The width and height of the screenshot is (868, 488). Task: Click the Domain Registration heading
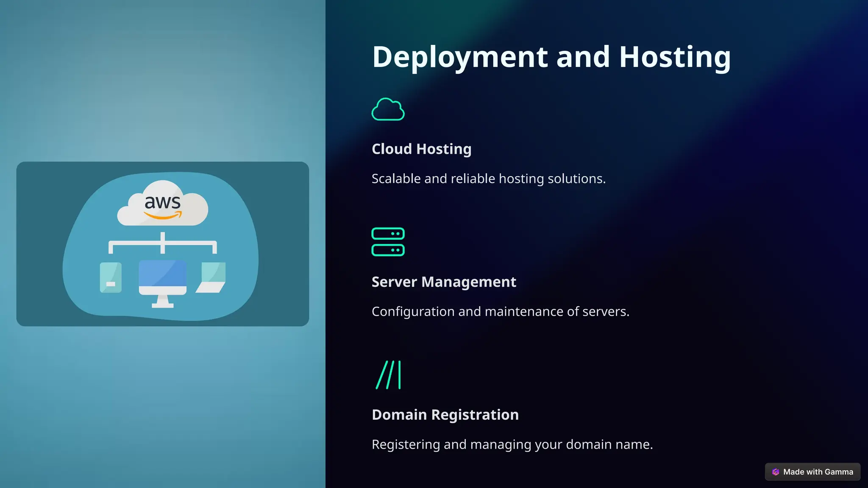[x=445, y=415]
